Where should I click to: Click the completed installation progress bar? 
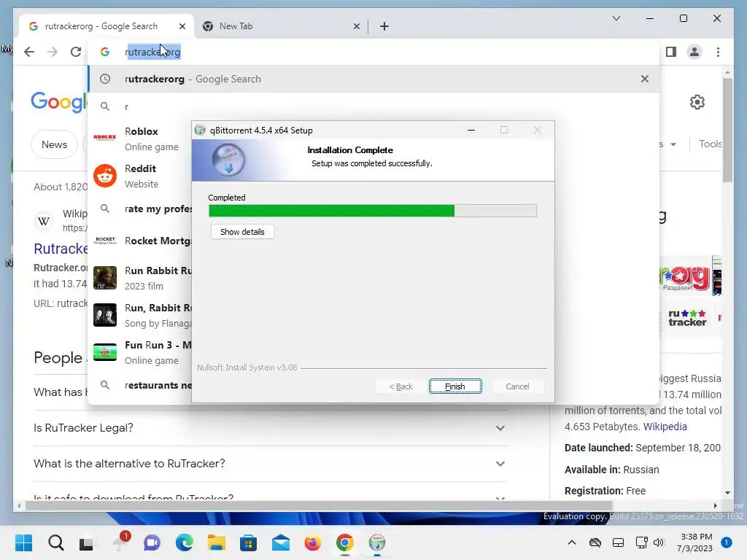coord(373,211)
